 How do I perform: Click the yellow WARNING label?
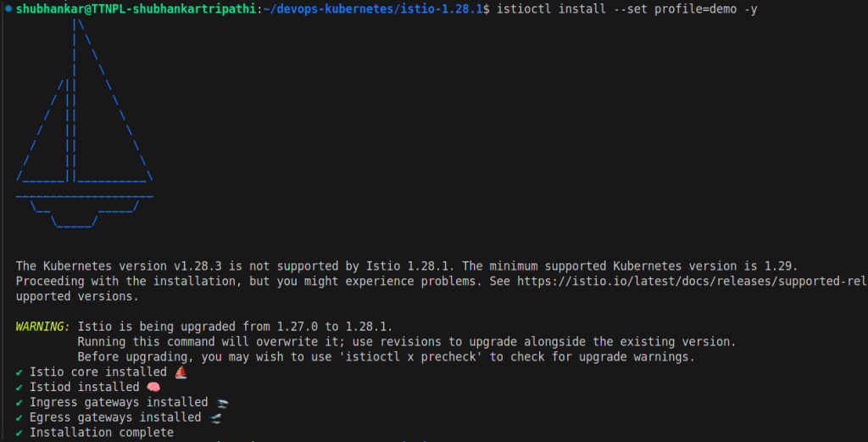click(43, 327)
